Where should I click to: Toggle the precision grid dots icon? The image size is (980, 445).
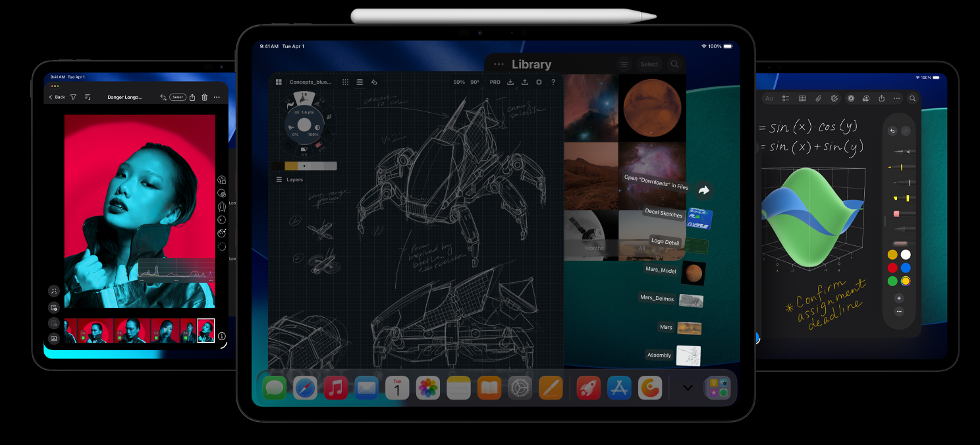pos(345,82)
